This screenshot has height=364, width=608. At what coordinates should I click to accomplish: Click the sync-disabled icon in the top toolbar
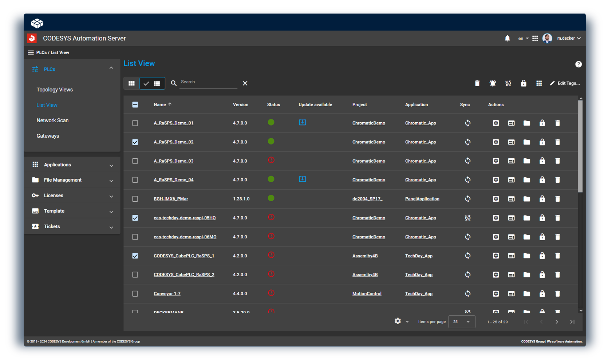coord(508,83)
